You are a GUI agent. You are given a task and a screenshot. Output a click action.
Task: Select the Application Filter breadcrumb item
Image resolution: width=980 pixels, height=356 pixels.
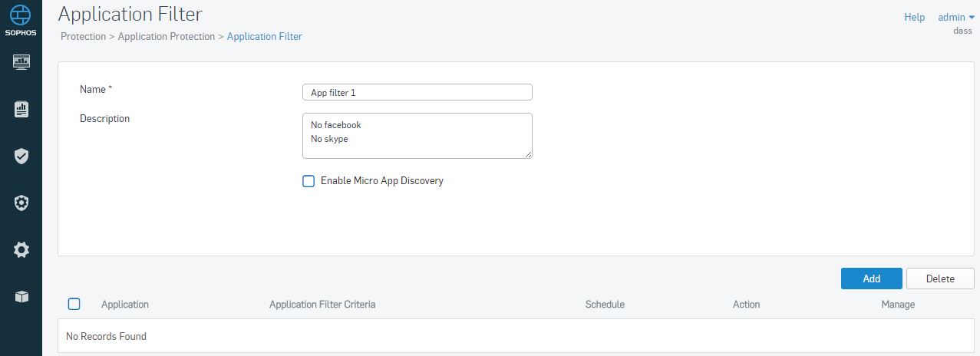(265, 36)
